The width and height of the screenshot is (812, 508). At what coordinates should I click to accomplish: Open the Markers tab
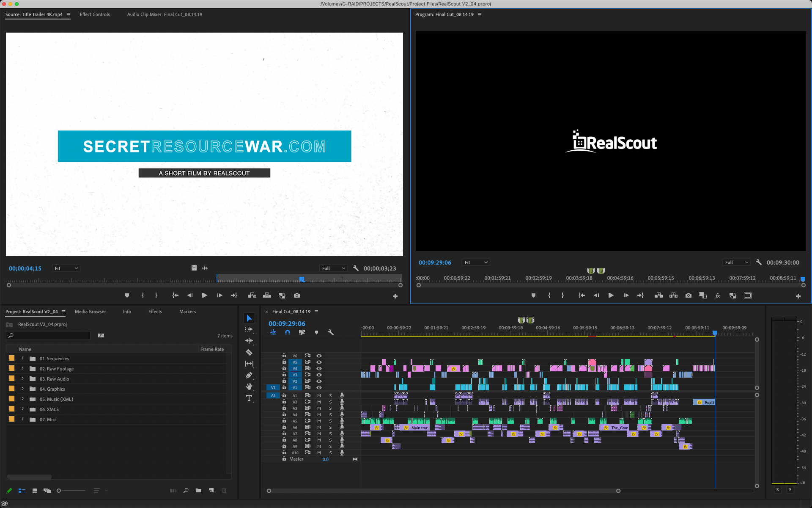point(188,312)
